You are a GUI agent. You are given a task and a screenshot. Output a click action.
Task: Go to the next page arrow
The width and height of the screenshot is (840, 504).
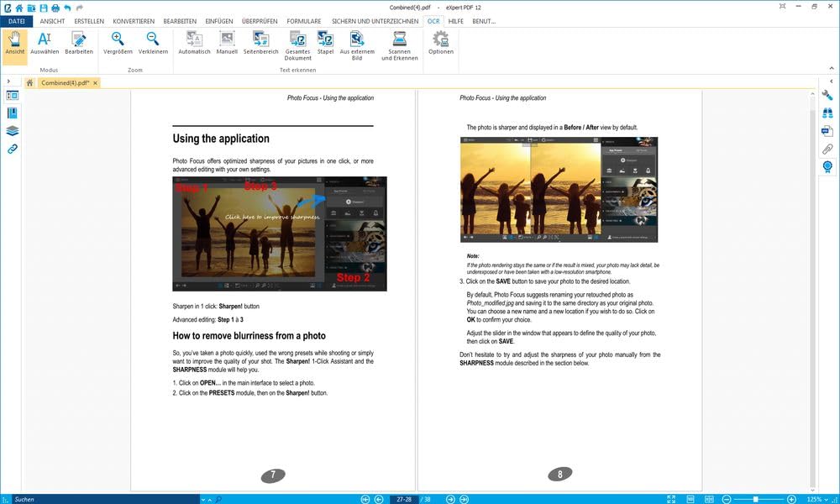(x=451, y=499)
